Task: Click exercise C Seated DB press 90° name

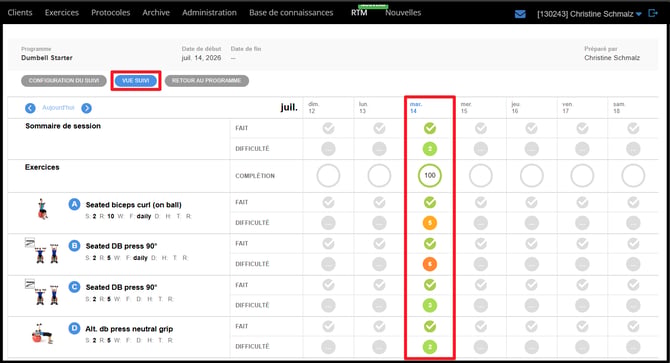Action: [x=121, y=287]
